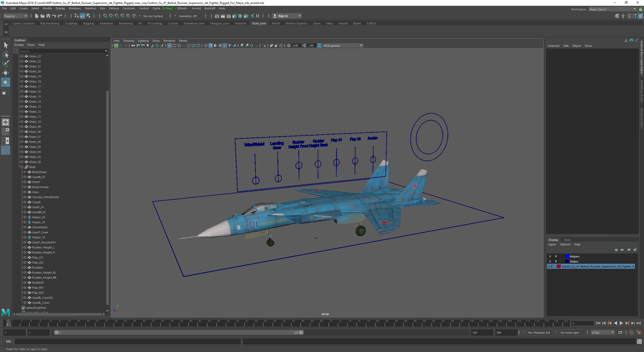Screen dimensions: 644x352
Task: Enable Snap to grids magnet icon
Action: coord(105,16)
